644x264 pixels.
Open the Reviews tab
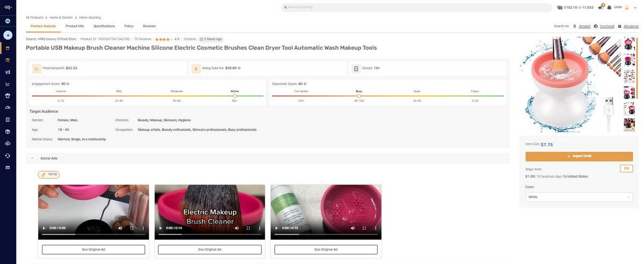[149, 26]
